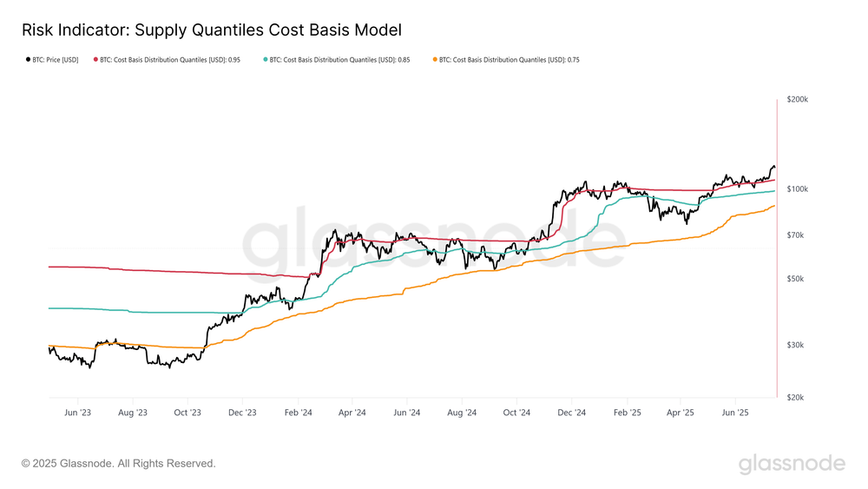Click the teal 0.85 quantile legend dot
Image resolution: width=868 pixels, height=489 pixels.
(266, 59)
